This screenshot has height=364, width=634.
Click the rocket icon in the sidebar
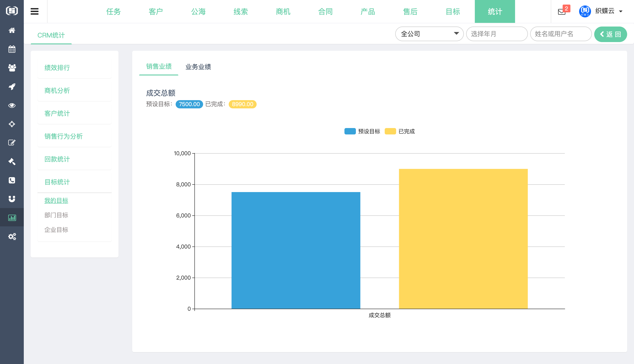point(12,86)
